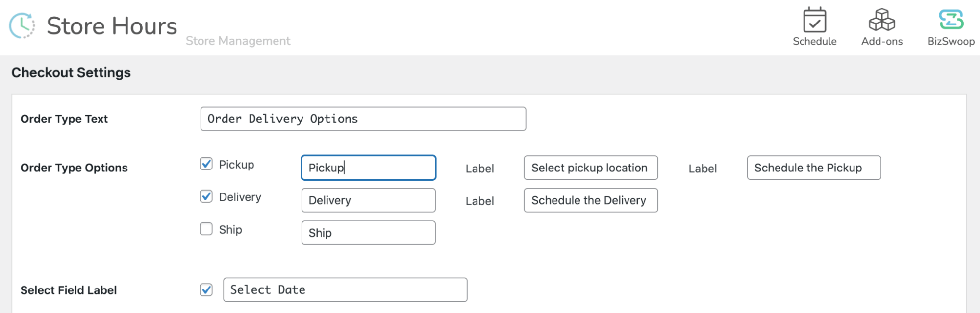Click Label text before Schedule the Pickup
Screen dimensions: 980x313
click(x=703, y=169)
